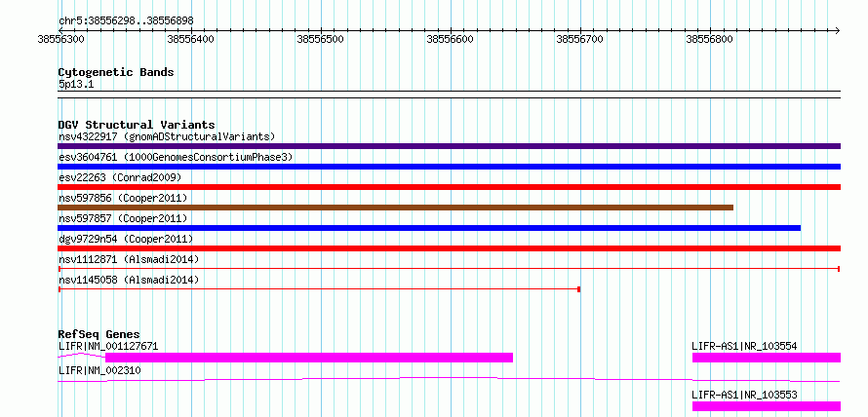This screenshot has height=417, width=868.
Task: Open the LIFR|NM_002310 gene label
Action: tap(99, 370)
